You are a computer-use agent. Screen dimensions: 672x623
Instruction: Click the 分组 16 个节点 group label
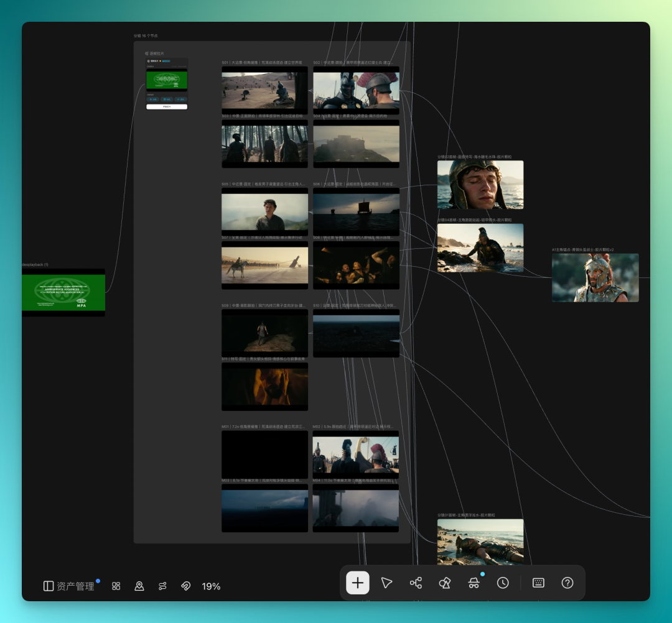click(145, 36)
